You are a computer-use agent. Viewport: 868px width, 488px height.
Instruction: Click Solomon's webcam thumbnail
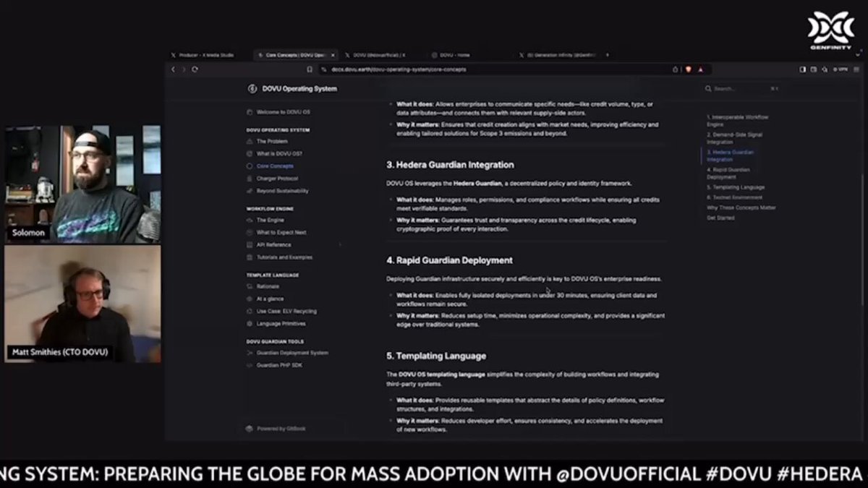pyautogui.click(x=82, y=184)
